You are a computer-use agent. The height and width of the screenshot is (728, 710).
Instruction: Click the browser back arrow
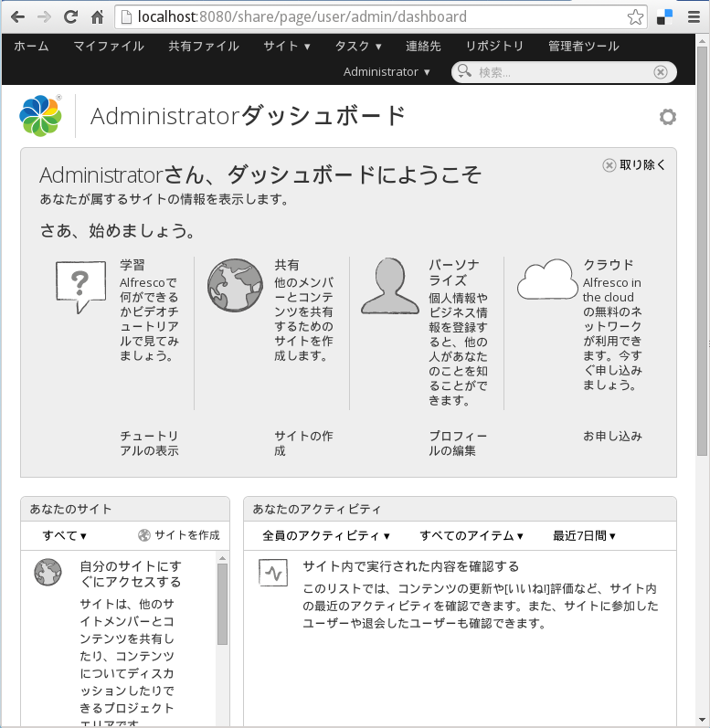coord(17,17)
